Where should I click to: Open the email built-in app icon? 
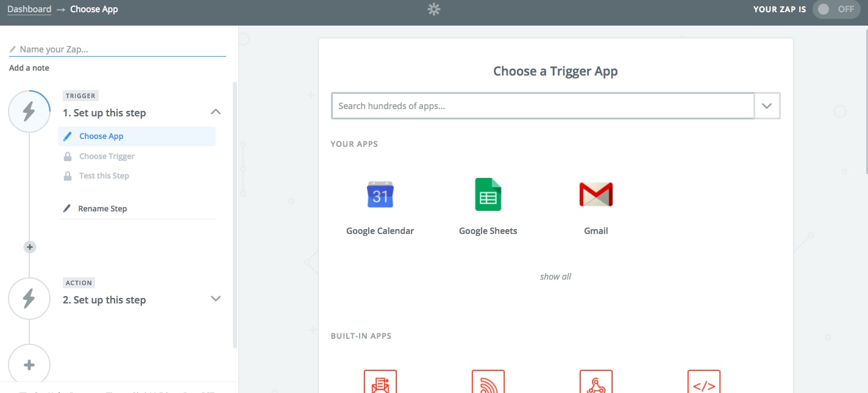(380, 381)
